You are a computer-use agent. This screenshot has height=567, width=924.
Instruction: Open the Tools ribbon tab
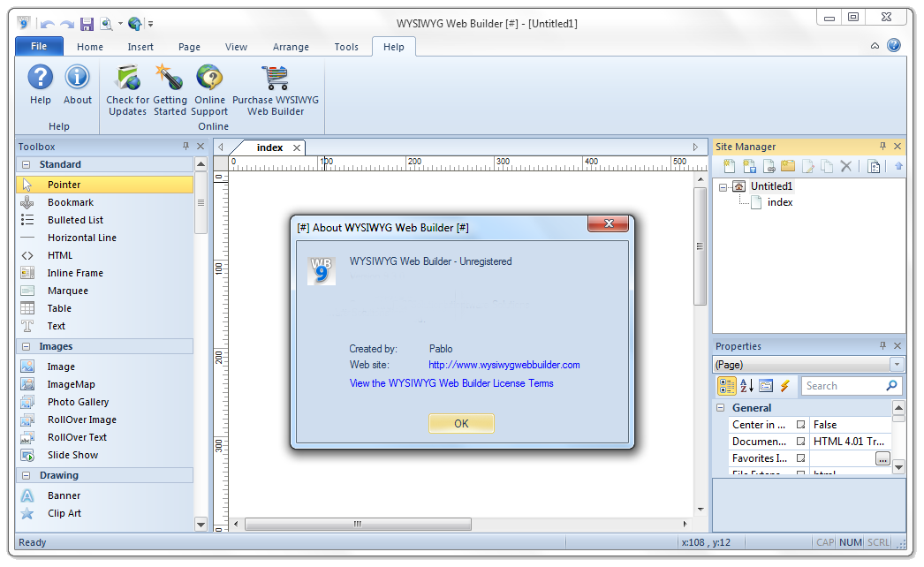pos(346,47)
